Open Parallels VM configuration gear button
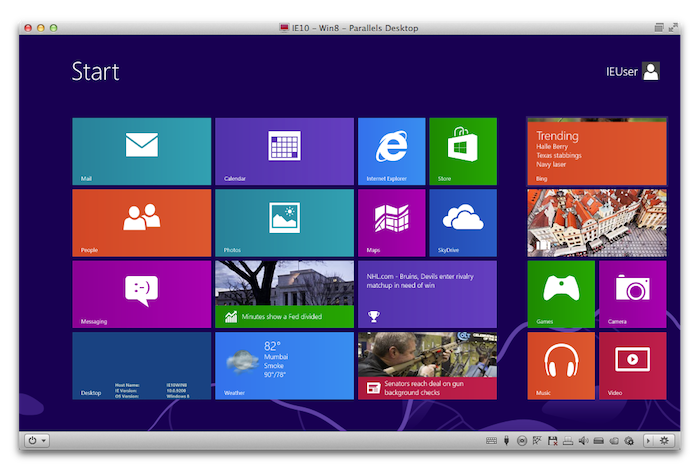Screen dimensions: 700x472 coord(664,441)
